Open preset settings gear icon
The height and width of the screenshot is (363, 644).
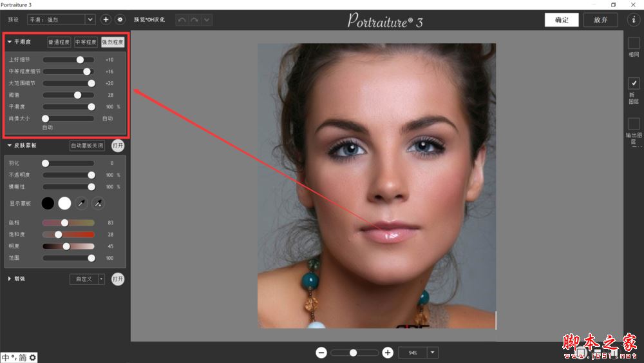click(120, 19)
